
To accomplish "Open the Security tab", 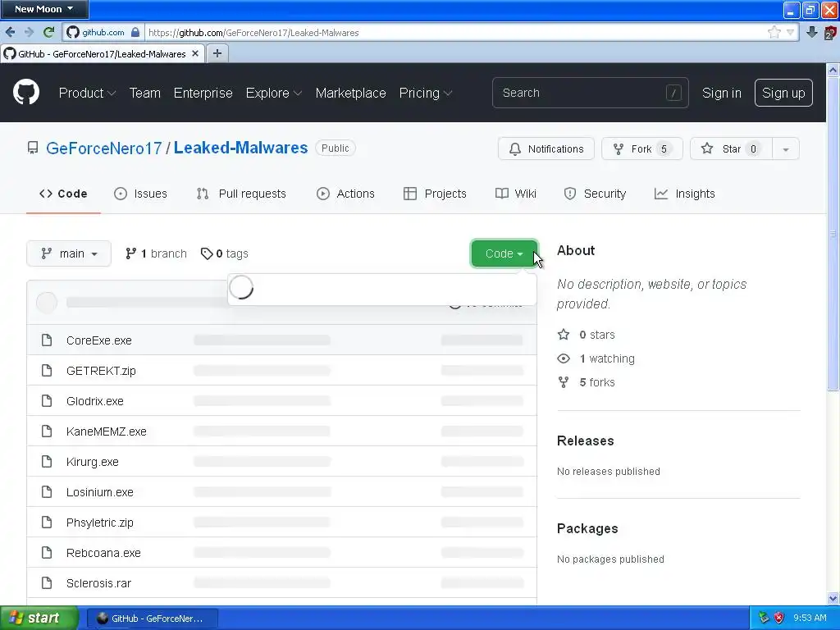I will pos(595,194).
